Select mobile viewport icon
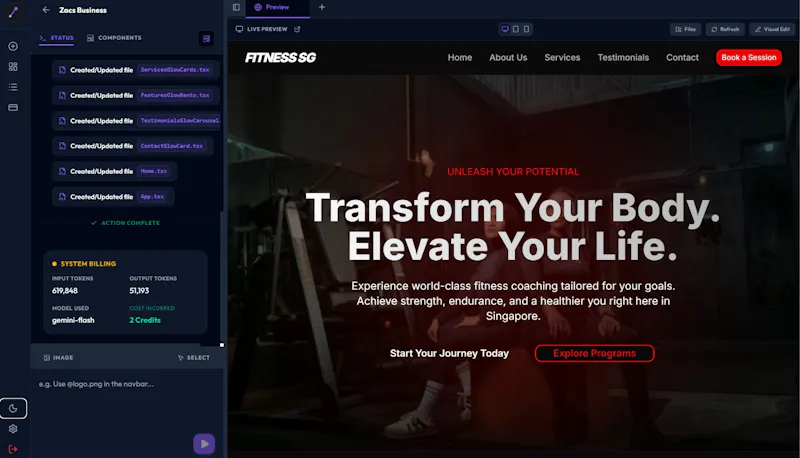 (527, 29)
